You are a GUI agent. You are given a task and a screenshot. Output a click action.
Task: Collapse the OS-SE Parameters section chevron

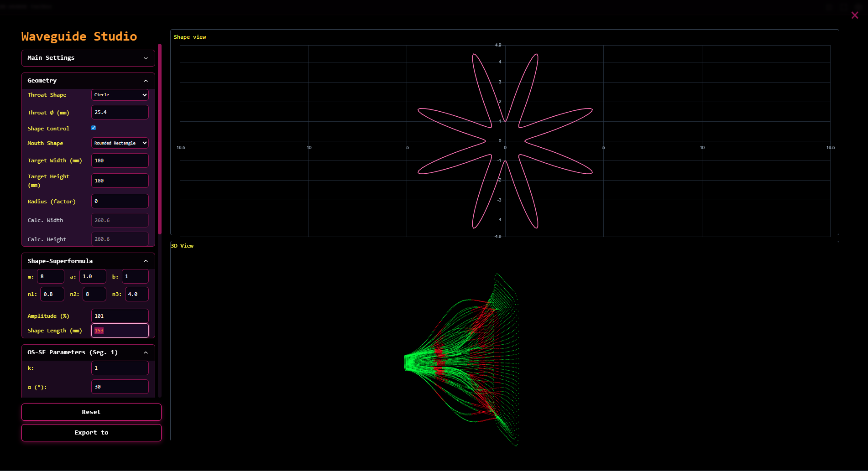click(146, 352)
